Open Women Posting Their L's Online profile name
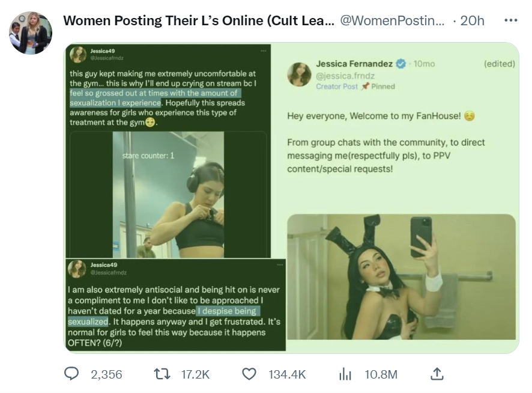Screen dimensions: 532x393 [x=199, y=20]
